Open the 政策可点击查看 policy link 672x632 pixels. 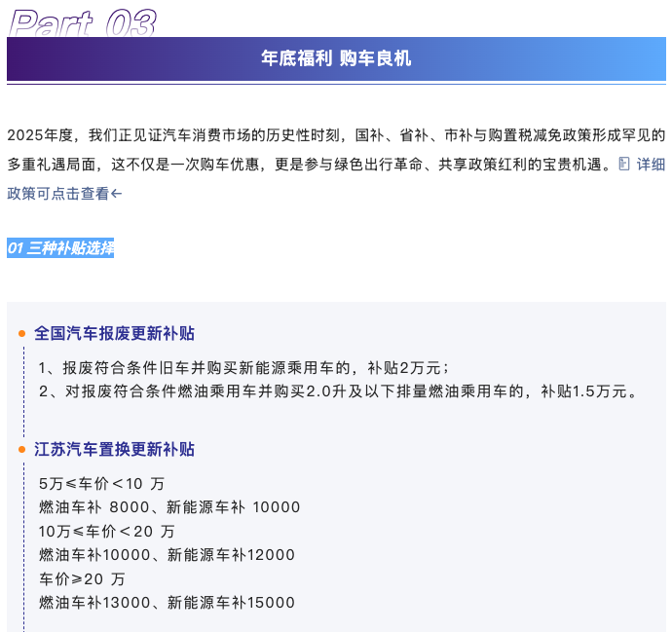[x=58, y=194]
